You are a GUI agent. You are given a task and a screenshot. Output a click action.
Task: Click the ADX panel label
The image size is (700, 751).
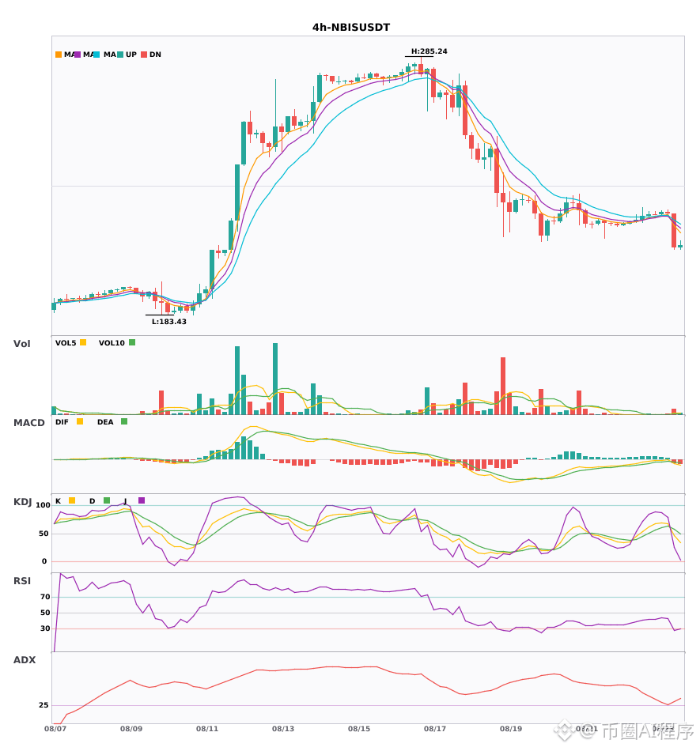pos(25,660)
